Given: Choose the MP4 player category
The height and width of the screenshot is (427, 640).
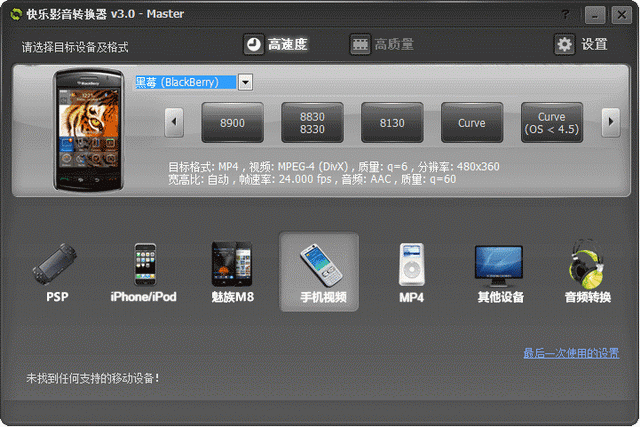Looking at the screenshot, I should (411, 272).
